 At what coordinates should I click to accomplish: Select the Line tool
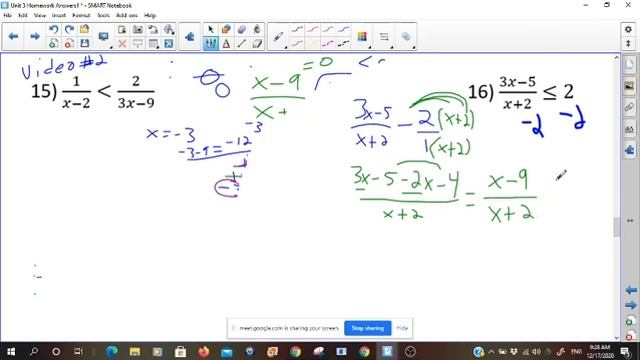(242, 43)
